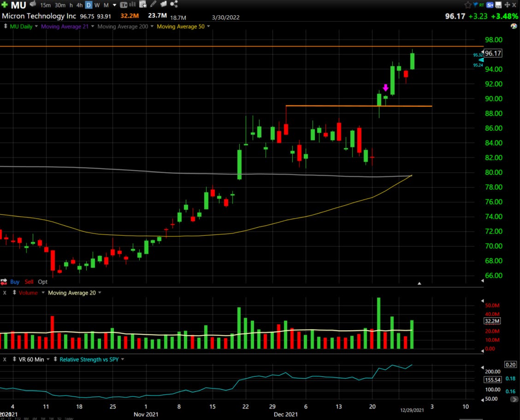Click the move window cross-arrows icon
520x420 pixels.
click(x=507, y=5)
